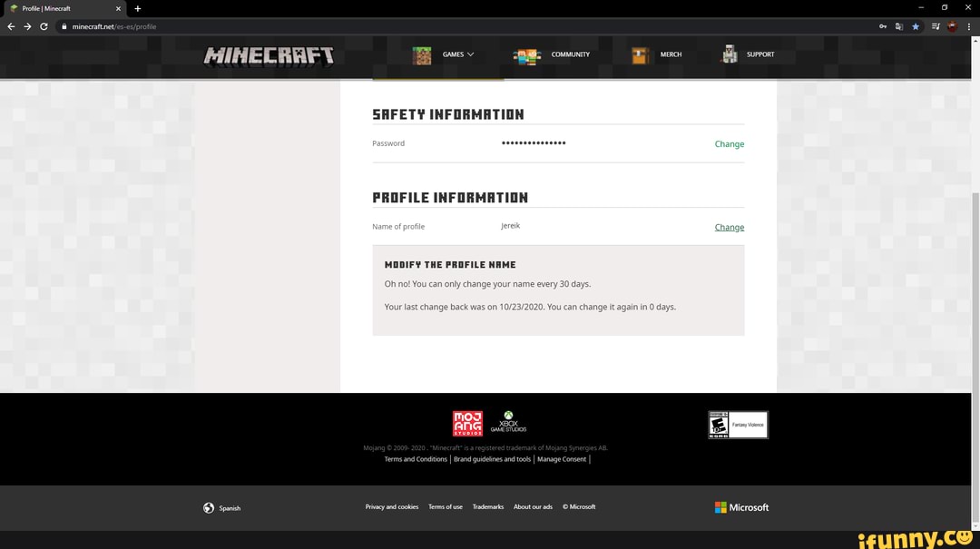Viewport: 980px width, 549px height.
Task: Click Change next to the Password field
Action: (x=729, y=143)
